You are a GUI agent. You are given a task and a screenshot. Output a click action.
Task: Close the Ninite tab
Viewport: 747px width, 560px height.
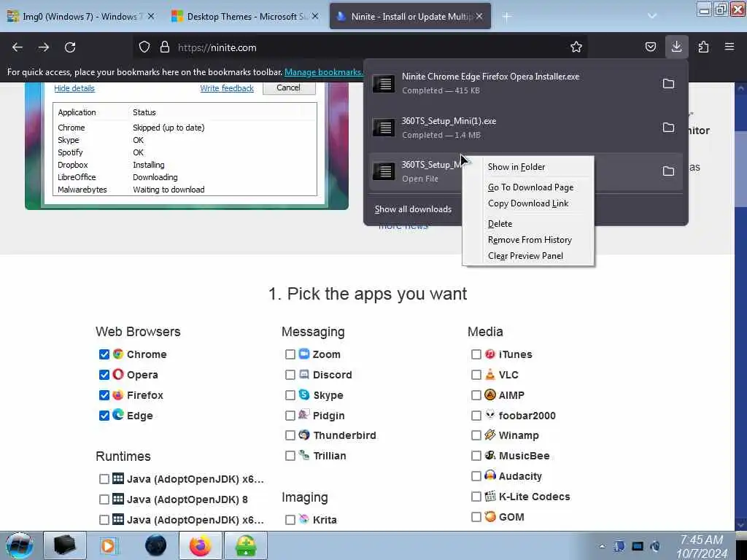[479, 16]
